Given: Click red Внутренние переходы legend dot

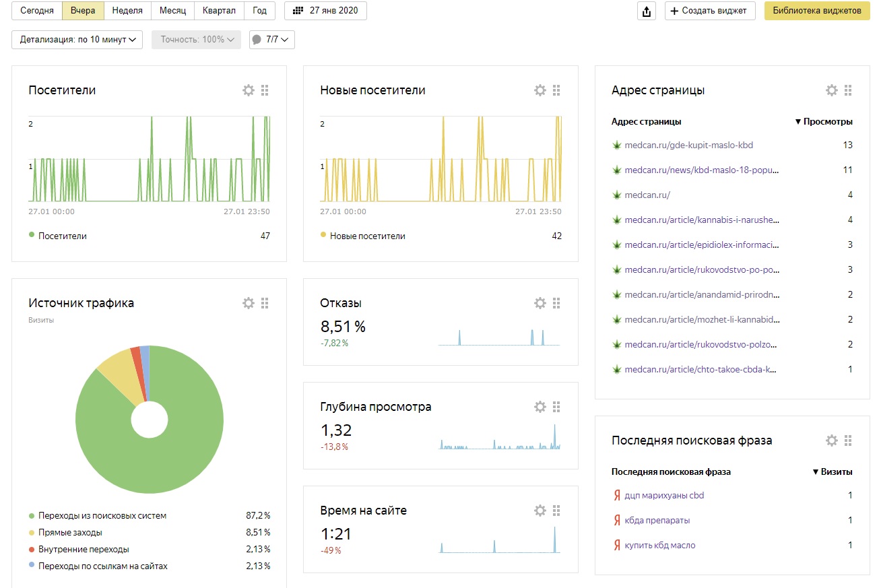Looking at the screenshot, I should pyautogui.click(x=32, y=549).
